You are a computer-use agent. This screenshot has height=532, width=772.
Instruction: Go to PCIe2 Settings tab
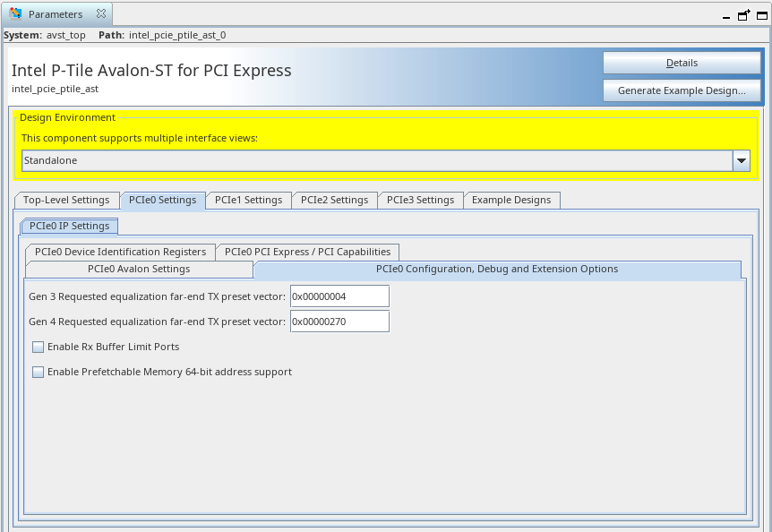click(x=334, y=201)
